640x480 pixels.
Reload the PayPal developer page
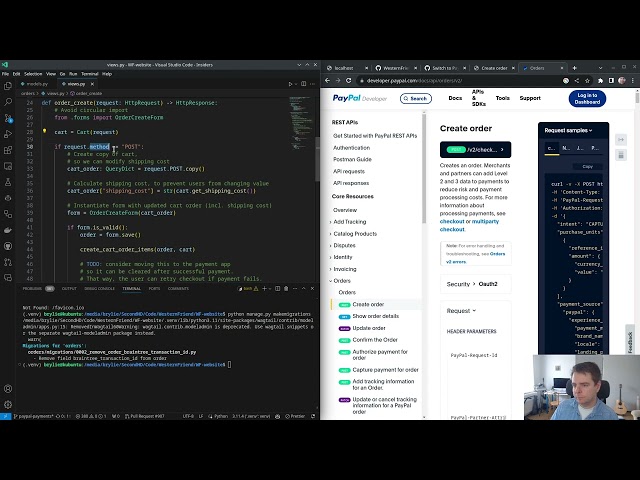click(x=349, y=81)
